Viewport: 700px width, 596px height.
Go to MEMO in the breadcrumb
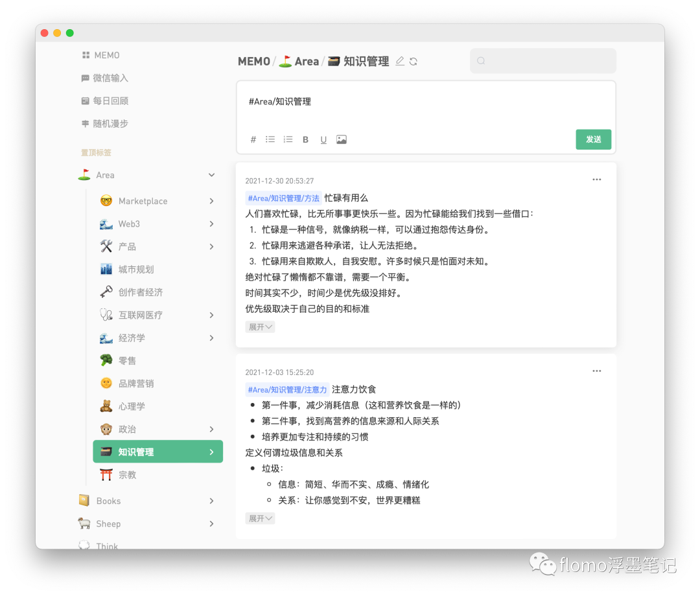(254, 62)
